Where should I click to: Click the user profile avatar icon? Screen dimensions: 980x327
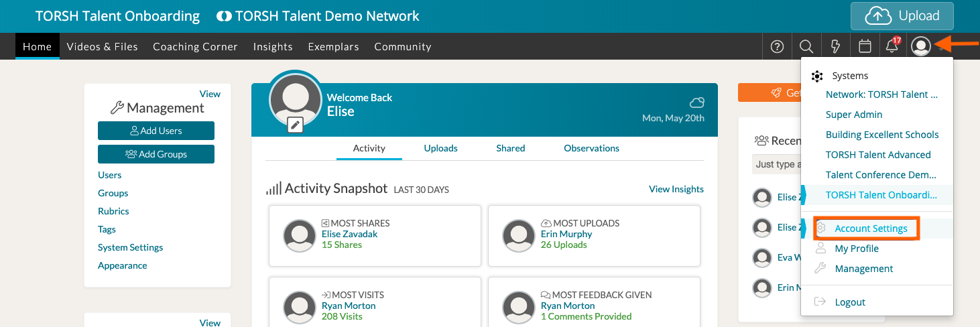point(922,46)
